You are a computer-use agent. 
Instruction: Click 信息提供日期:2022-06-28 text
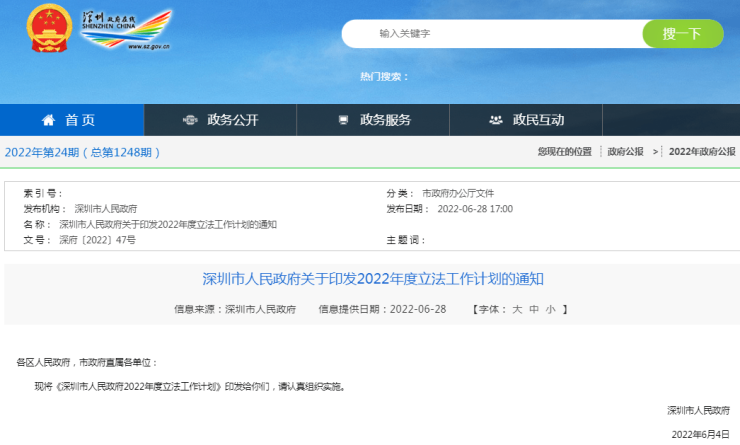pyautogui.click(x=382, y=309)
